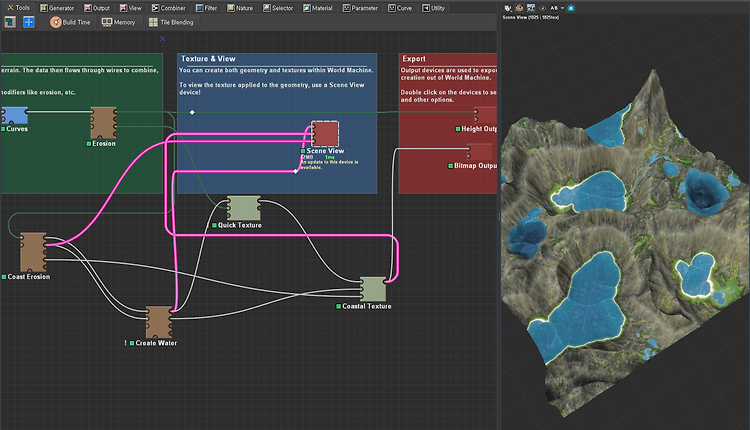Select the Bitmap Output device node
The image size is (750, 430).
(480, 153)
